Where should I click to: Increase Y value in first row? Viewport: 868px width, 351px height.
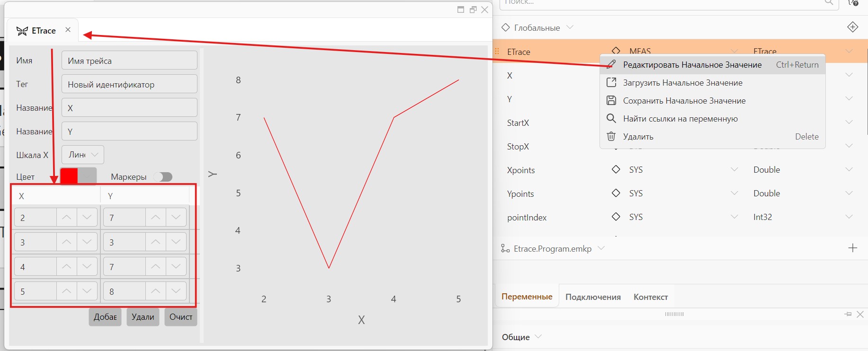click(x=156, y=217)
